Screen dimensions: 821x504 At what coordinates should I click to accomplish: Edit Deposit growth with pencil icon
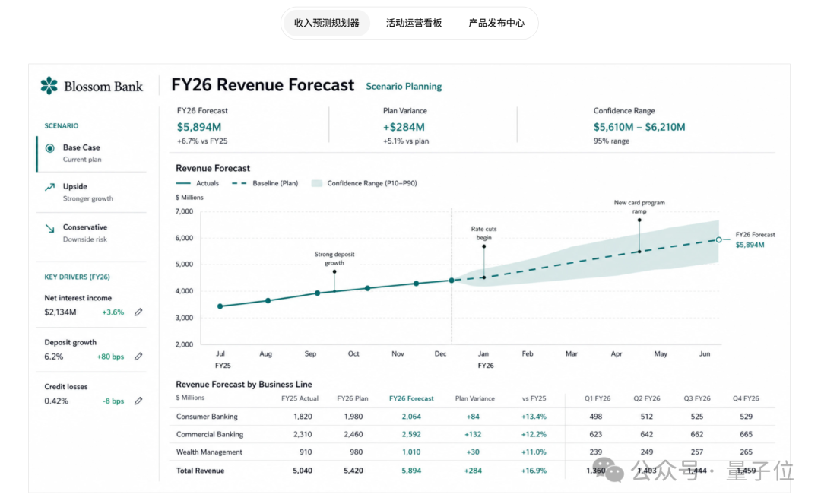tap(138, 357)
